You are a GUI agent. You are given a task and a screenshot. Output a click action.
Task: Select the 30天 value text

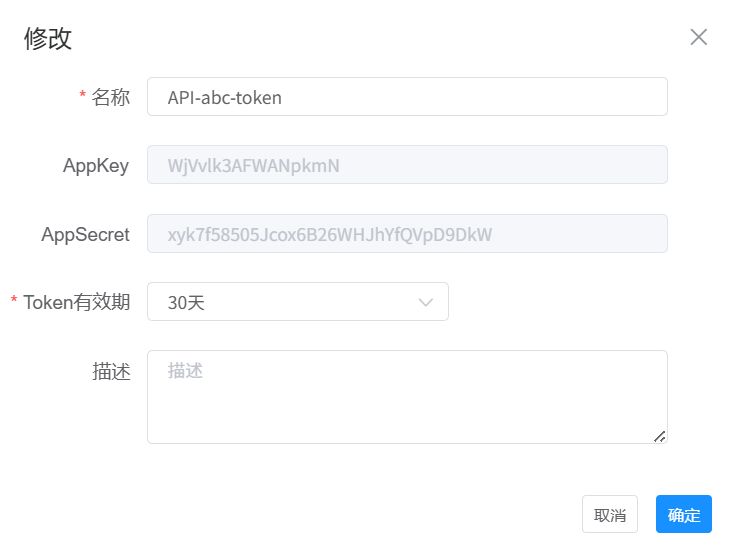tap(186, 303)
